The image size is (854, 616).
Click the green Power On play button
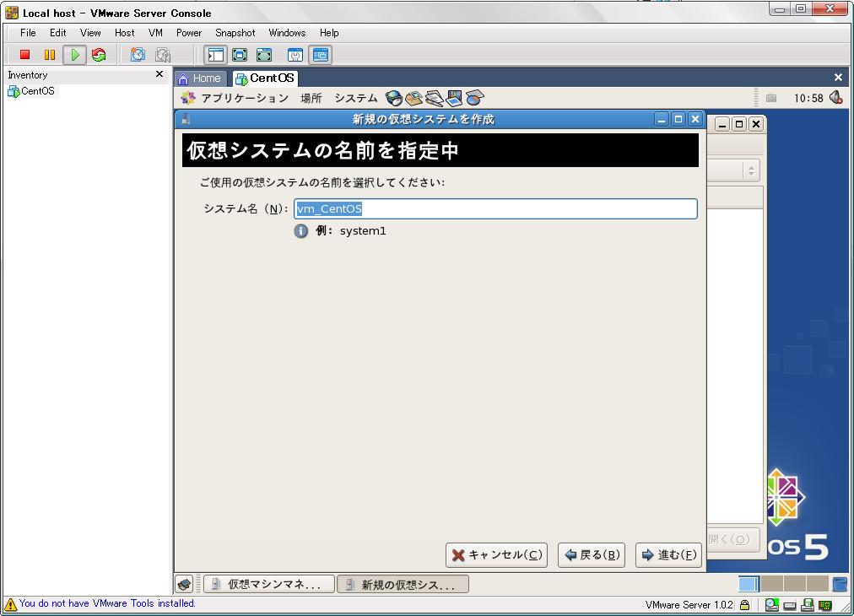click(75, 55)
